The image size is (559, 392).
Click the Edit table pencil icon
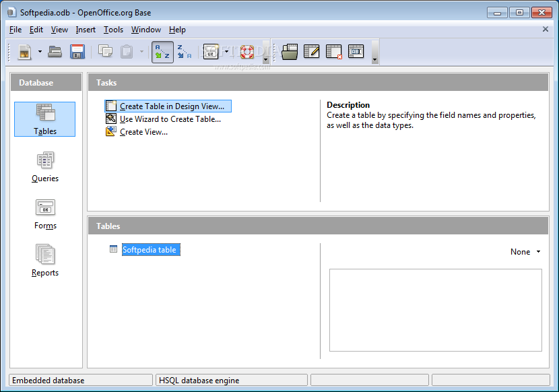tap(312, 52)
